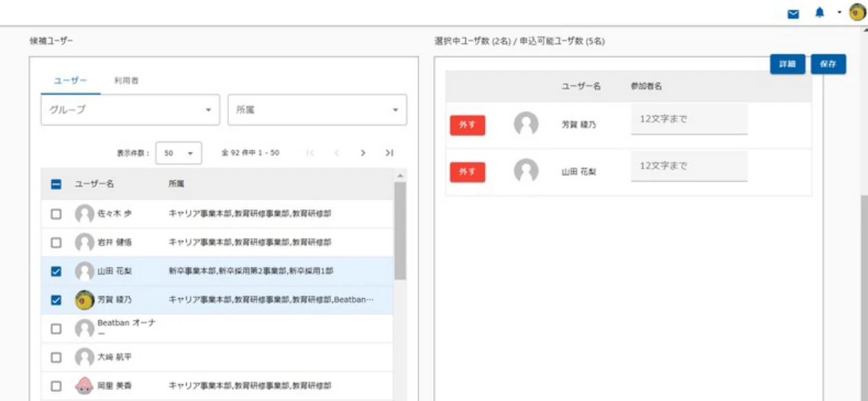This screenshot has height=401, width=868.
Task: Expand the caret beside the notification bell
Action: tap(839, 13)
